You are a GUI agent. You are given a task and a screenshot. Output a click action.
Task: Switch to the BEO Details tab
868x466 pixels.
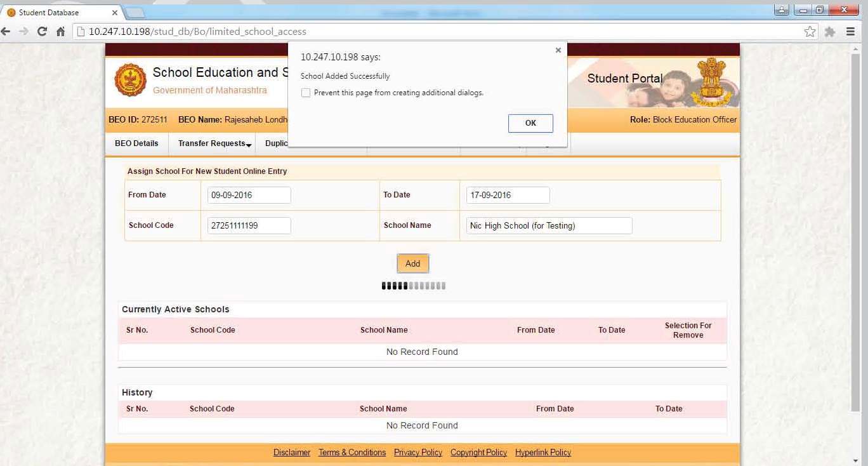136,143
